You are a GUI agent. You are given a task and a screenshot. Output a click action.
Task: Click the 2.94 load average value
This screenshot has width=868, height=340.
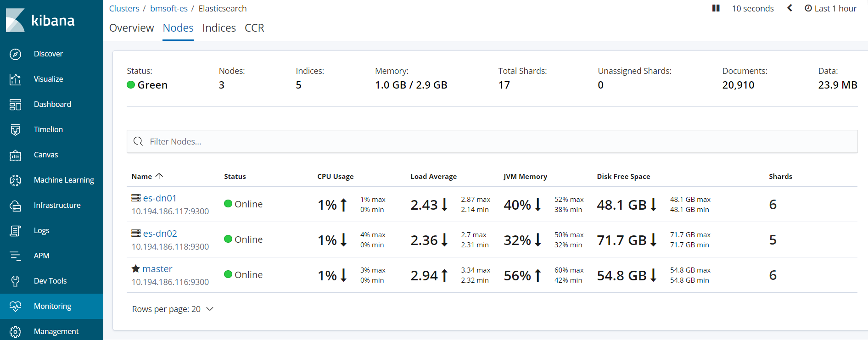click(424, 275)
